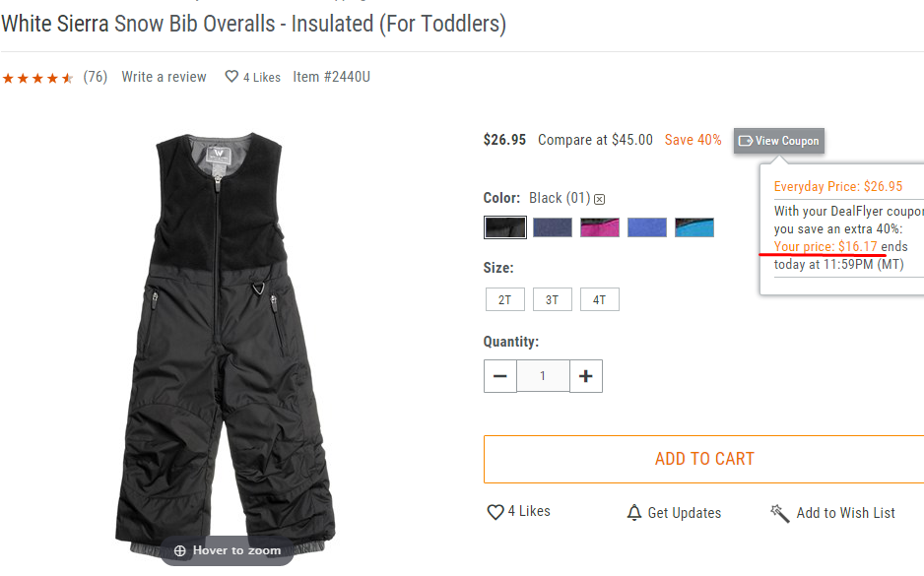Select size 3T

pyautogui.click(x=553, y=299)
